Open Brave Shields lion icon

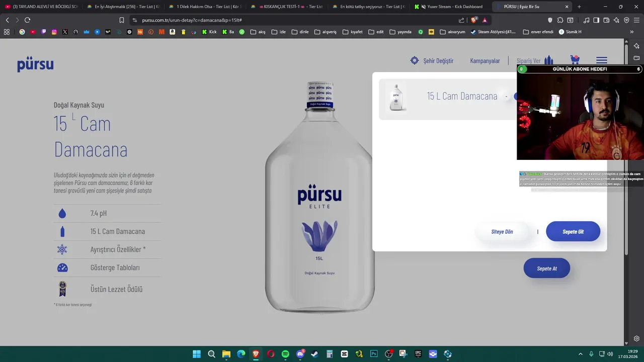coord(474,20)
